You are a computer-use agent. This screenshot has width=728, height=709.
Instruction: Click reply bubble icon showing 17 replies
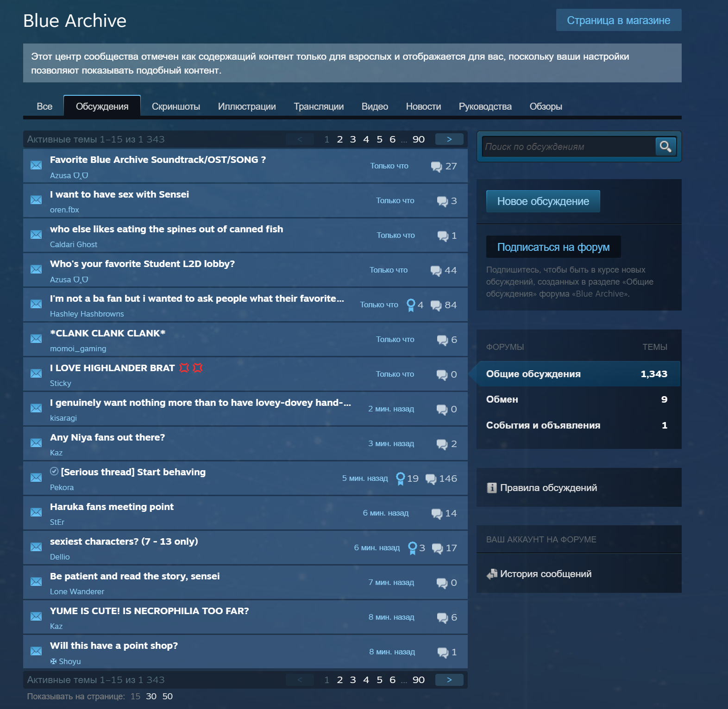pos(437,548)
